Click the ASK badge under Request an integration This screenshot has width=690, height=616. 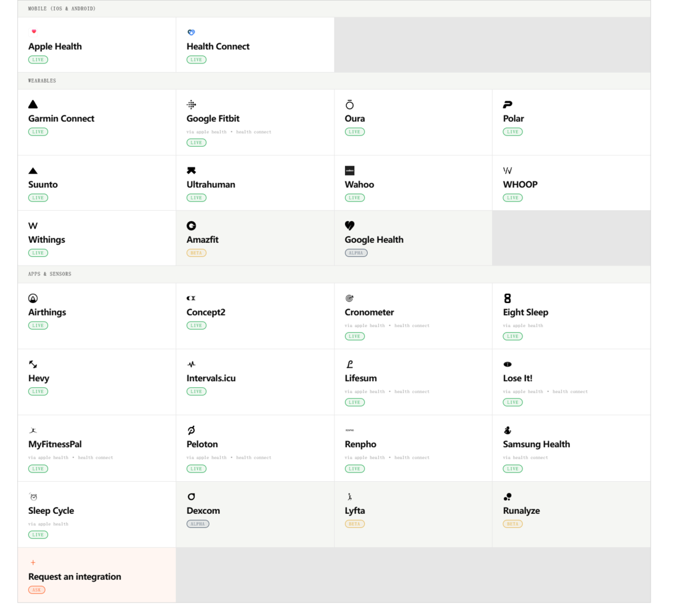coord(36,590)
